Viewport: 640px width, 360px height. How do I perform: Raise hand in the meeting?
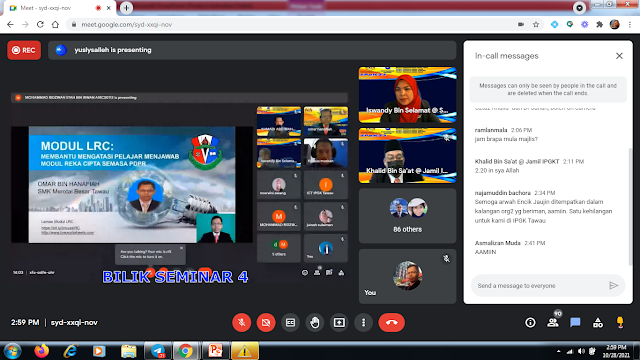(315, 322)
